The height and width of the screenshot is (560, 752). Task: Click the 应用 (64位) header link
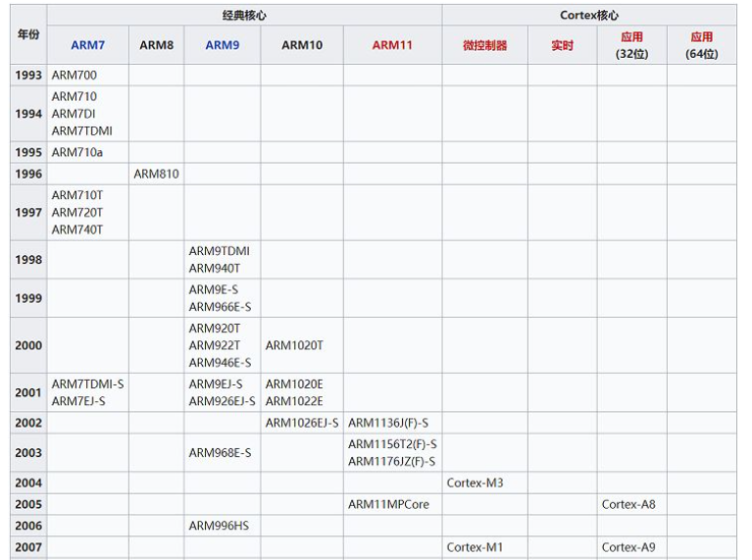(x=701, y=37)
